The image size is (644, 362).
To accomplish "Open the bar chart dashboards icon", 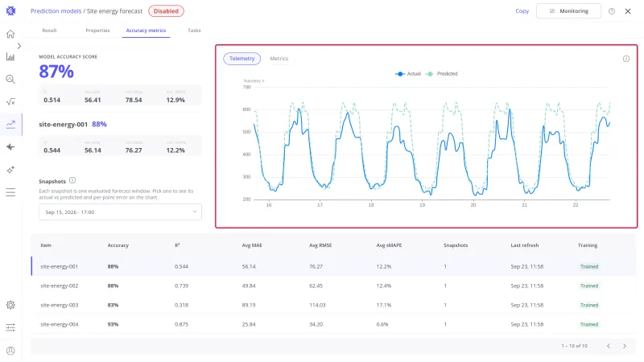I will tap(10, 56).
